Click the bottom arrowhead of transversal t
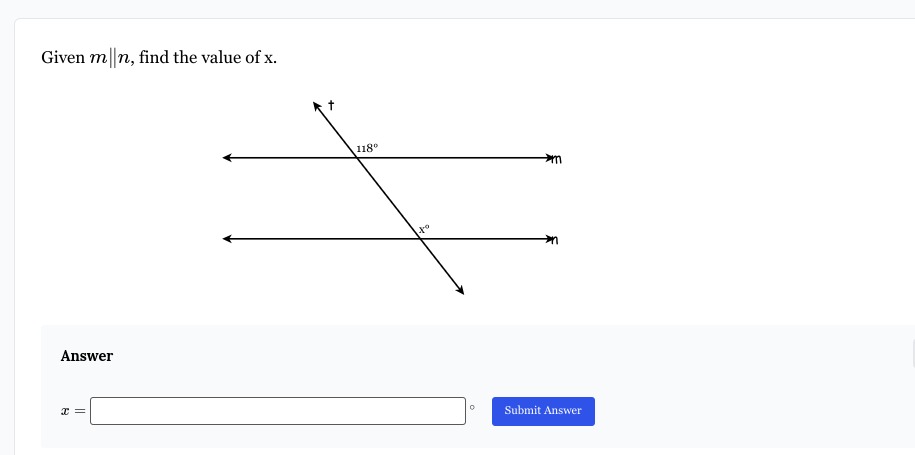This screenshot has width=915, height=455. [x=460, y=290]
